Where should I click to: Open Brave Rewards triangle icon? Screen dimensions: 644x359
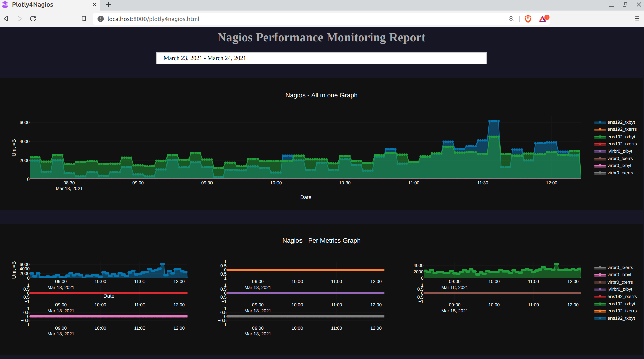[543, 19]
